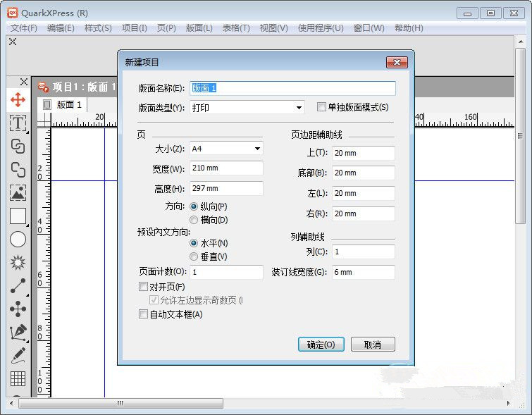Select the Bezier Pen tool
532x415 pixels.
pos(18,332)
